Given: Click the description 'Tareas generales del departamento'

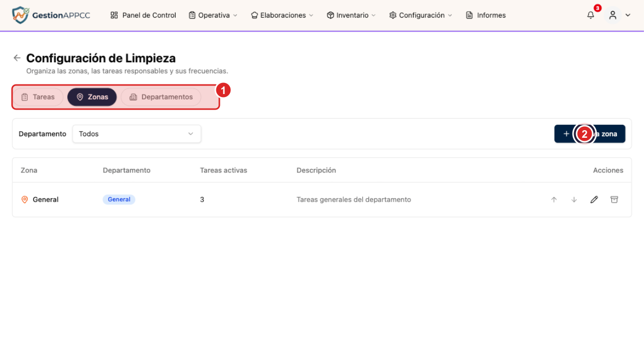Looking at the screenshot, I should click(x=354, y=200).
